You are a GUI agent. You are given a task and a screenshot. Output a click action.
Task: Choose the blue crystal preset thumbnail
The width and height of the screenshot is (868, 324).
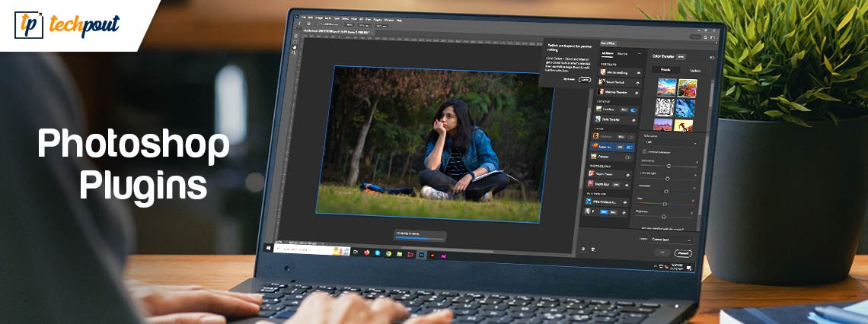point(685,108)
